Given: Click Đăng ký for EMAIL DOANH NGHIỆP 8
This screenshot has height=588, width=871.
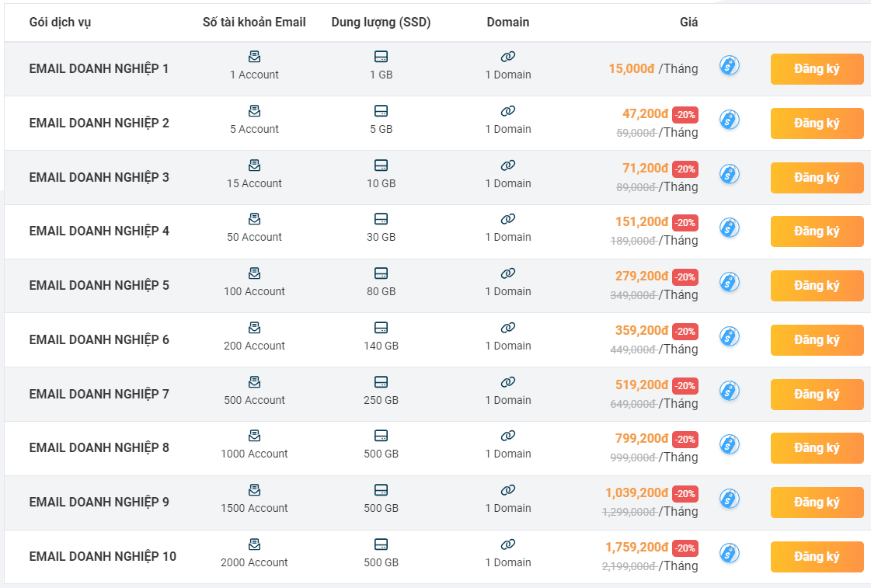Looking at the screenshot, I should [817, 447].
